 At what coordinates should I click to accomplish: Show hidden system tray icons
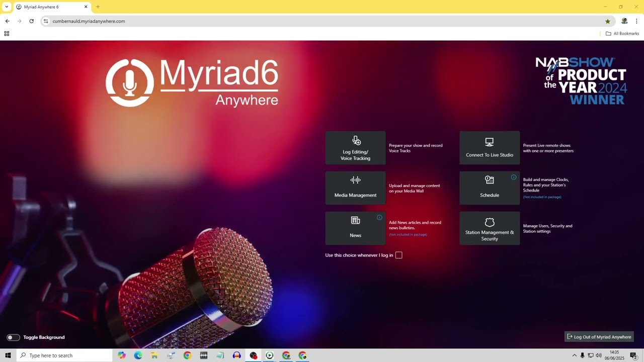[x=574, y=355]
